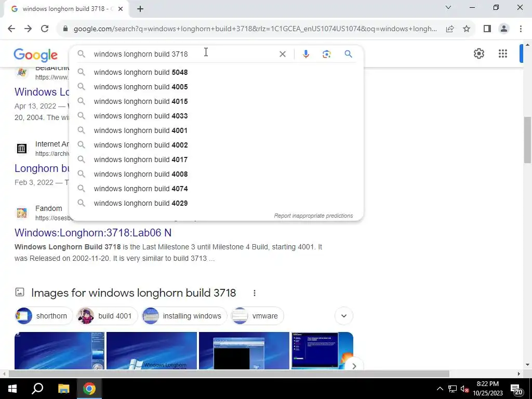Close the windows longhorn build 3718 tab

(x=121, y=9)
